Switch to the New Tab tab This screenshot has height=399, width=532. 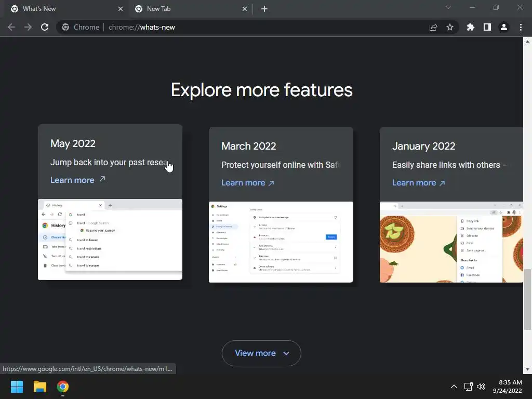tap(190, 9)
